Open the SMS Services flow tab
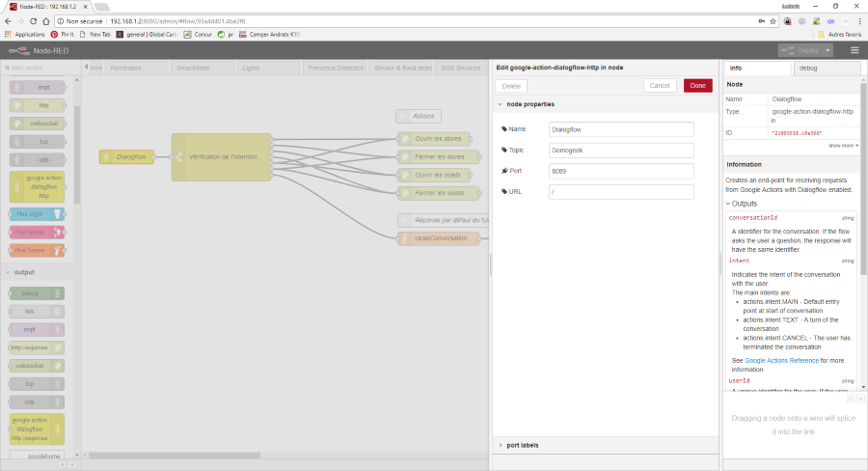The height and width of the screenshot is (471, 868). pyautogui.click(x=461, y=69)
